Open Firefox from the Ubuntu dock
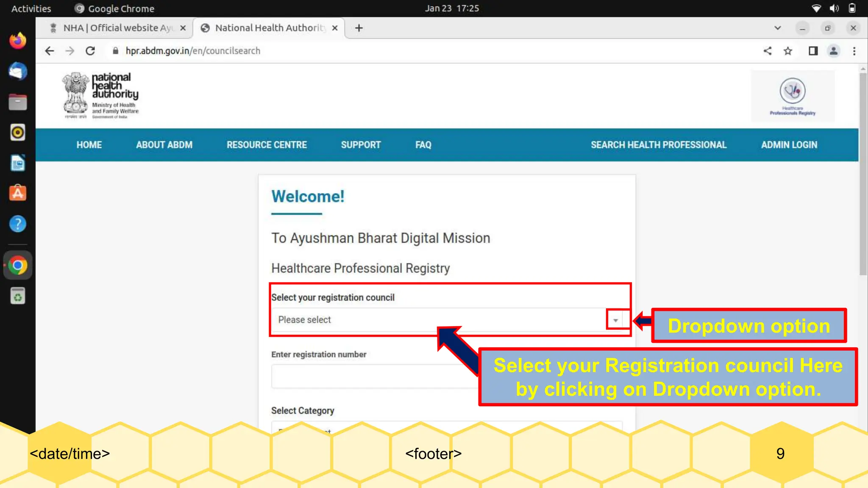 [18, 41]
